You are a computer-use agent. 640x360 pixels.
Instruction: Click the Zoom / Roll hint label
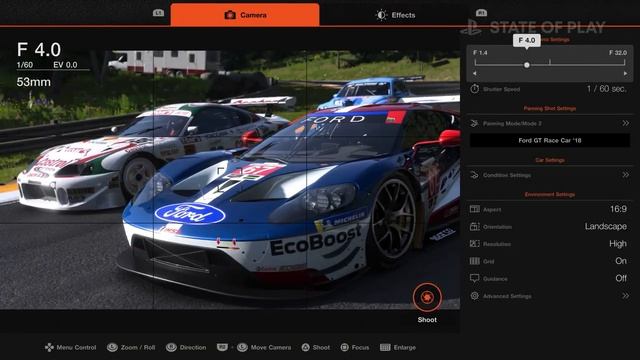pos(138,347)
